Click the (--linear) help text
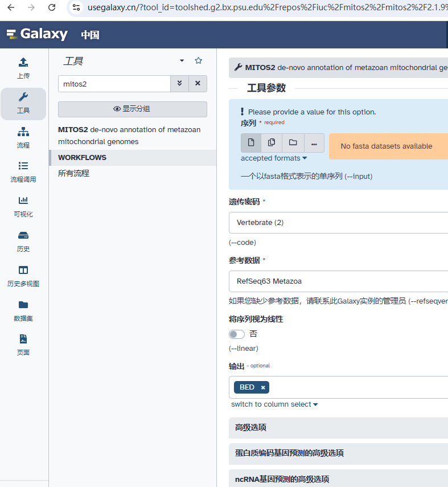This screenshot has width=448, height=487. (244, 349)
